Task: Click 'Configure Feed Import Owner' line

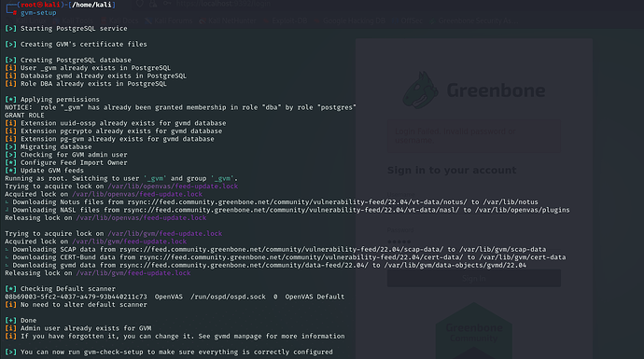Action: [x=66, y=163]
